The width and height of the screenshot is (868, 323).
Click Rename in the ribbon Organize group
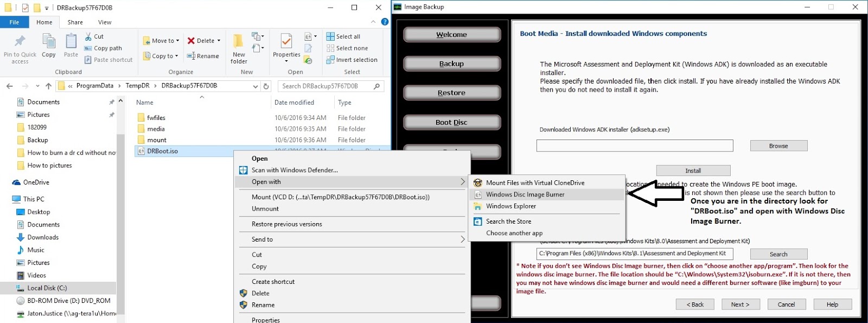[x=203, y=56]
